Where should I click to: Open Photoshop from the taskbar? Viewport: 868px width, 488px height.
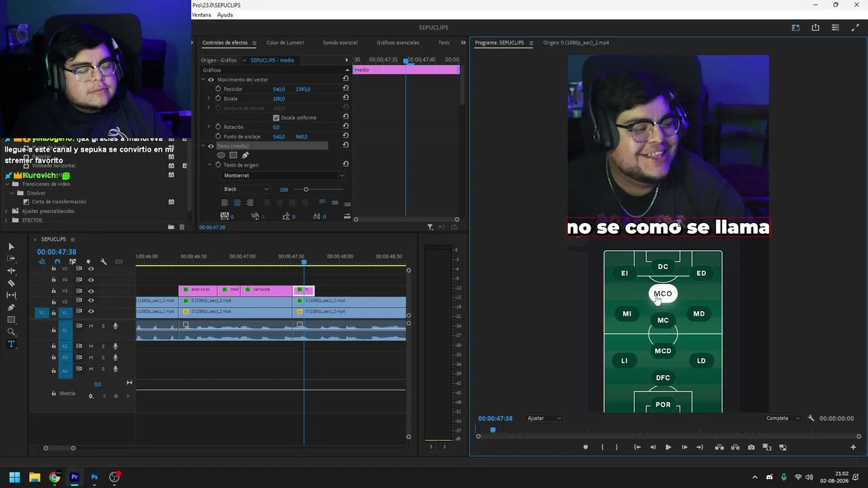pyautogui.click(x=94, y=477)
